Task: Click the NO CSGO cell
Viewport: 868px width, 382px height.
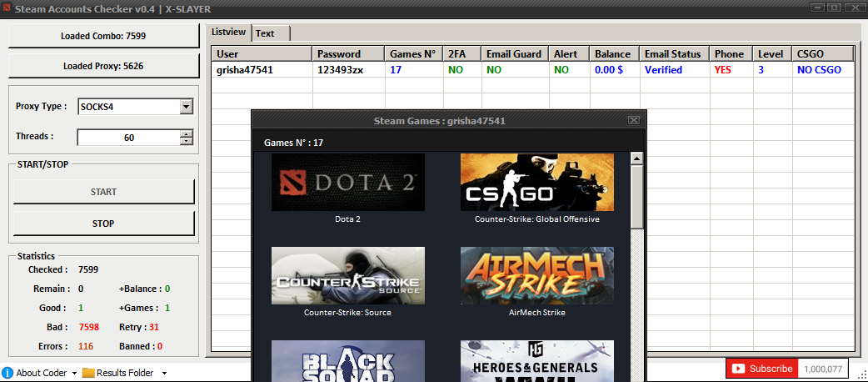Action: tap(823, 70)
